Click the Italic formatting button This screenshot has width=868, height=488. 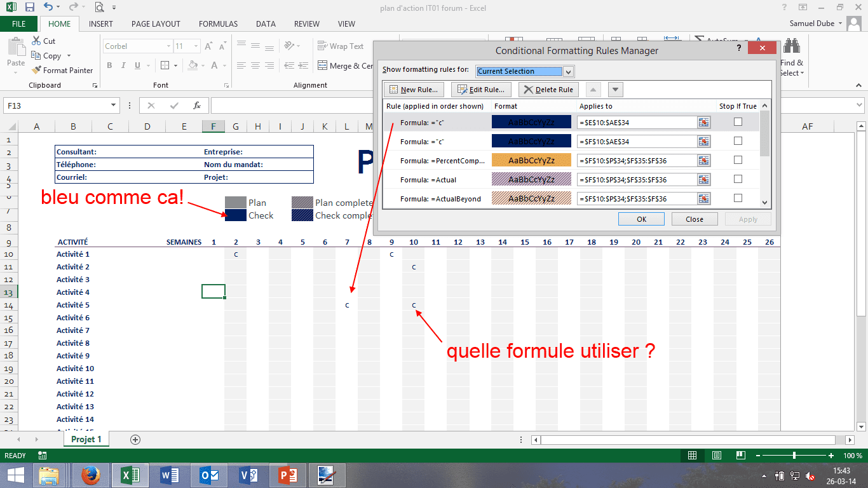coord(123,65)
